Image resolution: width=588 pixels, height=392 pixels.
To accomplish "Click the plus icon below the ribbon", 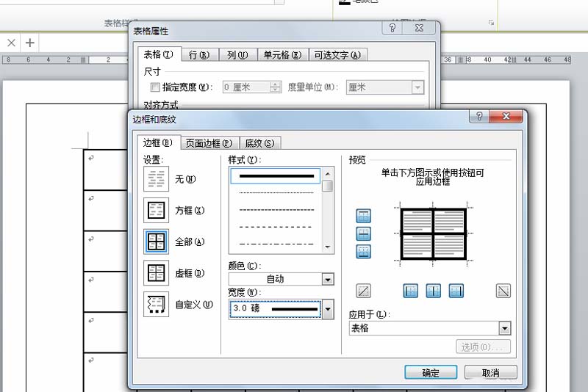I will pos(29,43).
